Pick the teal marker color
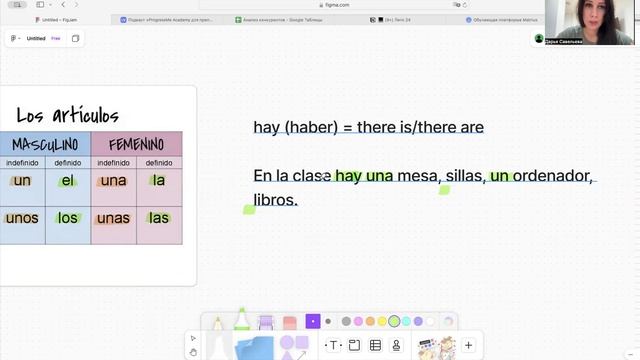 coord(406,321)
